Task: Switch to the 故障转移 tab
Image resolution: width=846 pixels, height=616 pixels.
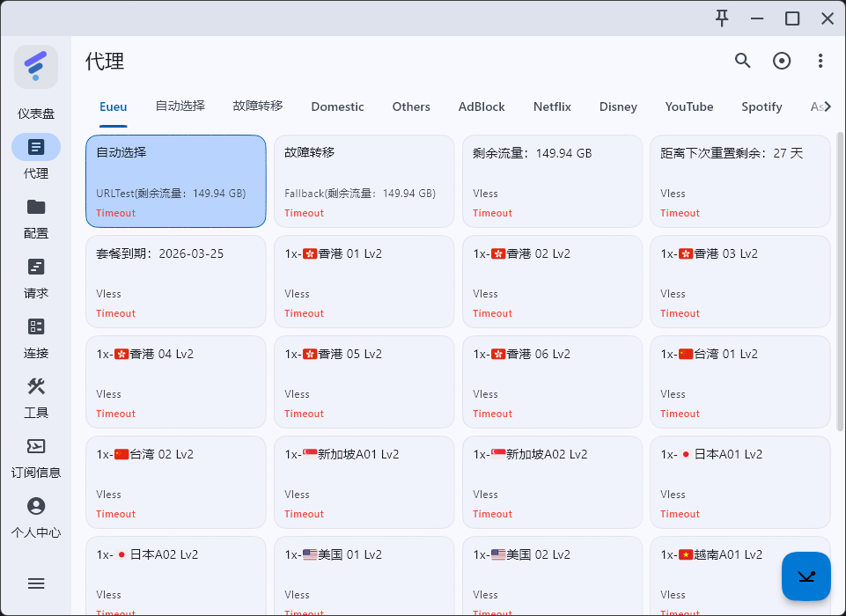Action: 258,106
